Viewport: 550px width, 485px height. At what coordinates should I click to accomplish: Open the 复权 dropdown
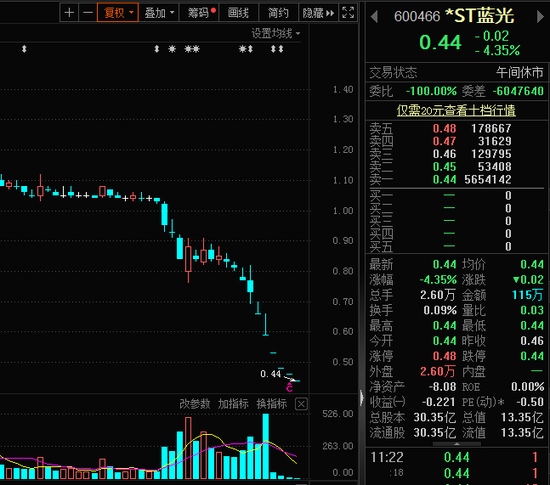click(x=118, y=13)
